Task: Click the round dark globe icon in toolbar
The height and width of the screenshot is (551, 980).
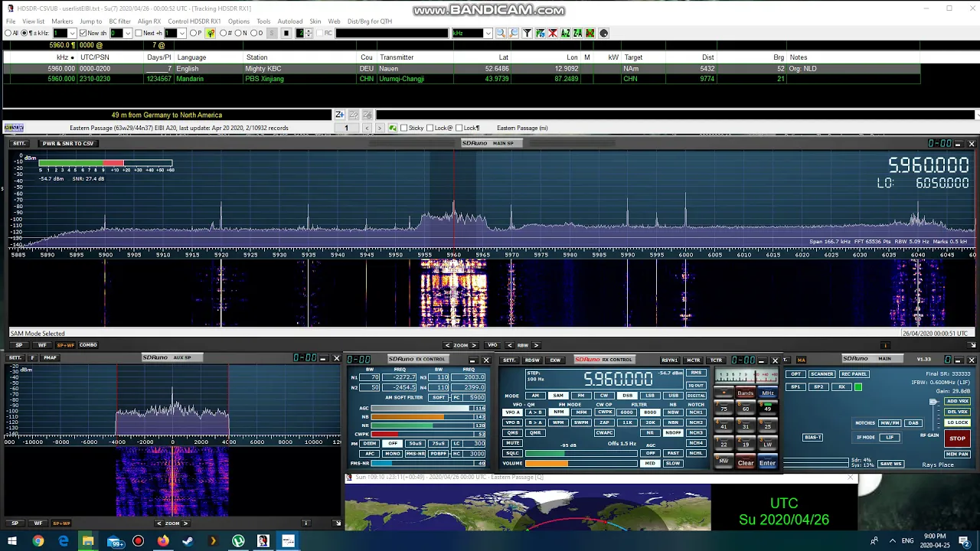Action: [603, 34]
